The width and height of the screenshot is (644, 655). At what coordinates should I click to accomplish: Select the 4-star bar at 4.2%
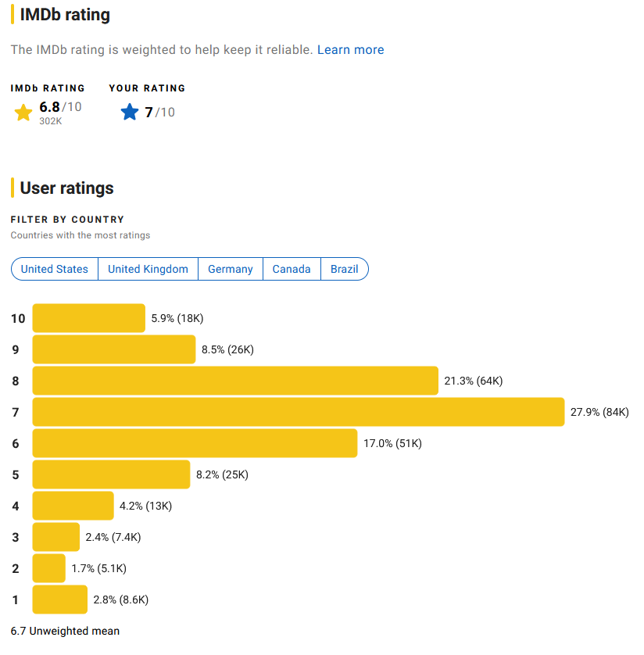tap(73, 506)
